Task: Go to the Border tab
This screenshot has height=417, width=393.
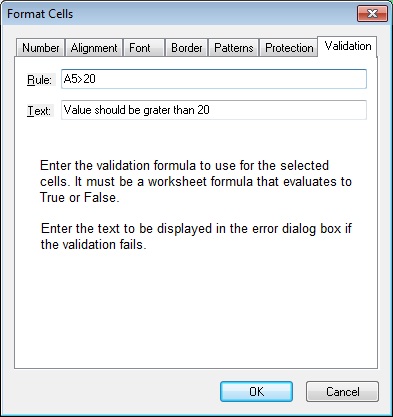Action: coord(186,48)
